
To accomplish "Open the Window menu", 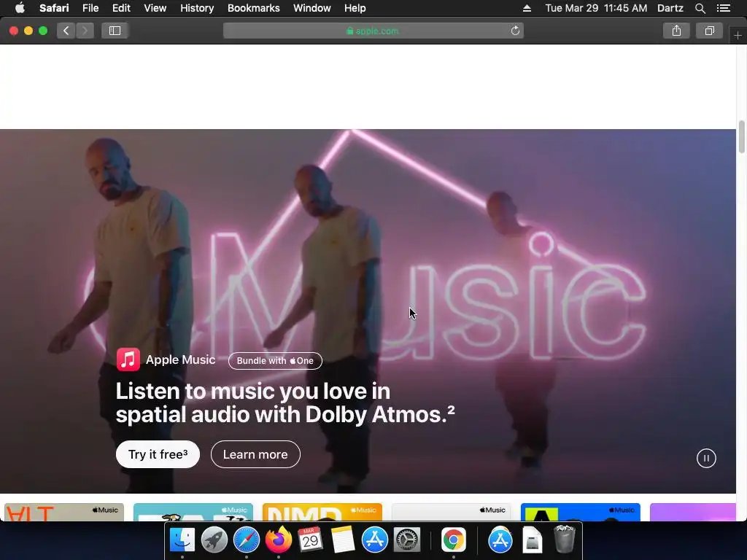I will point(312,8).
